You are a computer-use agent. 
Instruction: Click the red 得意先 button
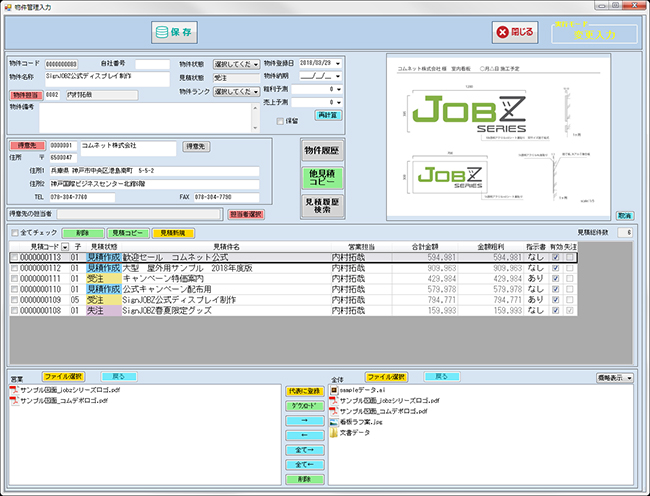[27, 146]
